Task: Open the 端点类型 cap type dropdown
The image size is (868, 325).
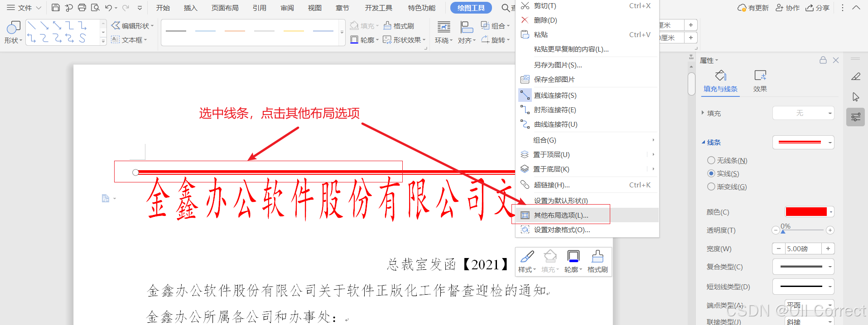Action: click(810, 305)
